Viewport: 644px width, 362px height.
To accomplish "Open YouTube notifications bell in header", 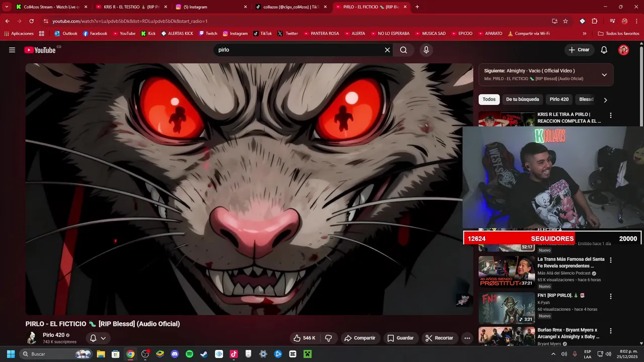I will coord(604,50).
